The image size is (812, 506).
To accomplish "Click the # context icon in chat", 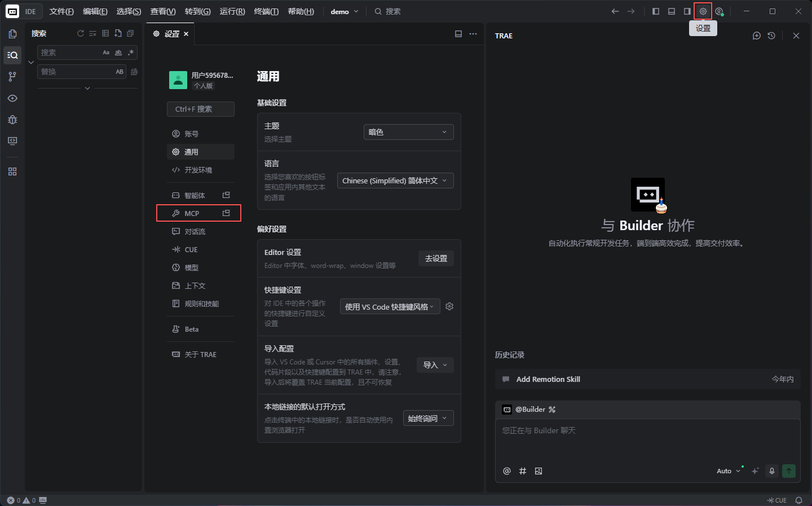I will coord(523,471).
